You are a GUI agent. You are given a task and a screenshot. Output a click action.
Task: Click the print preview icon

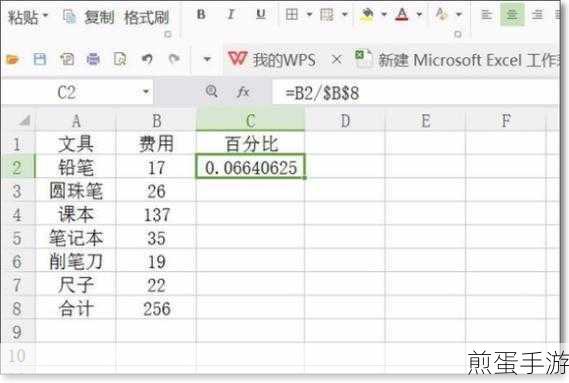(120, 59)
